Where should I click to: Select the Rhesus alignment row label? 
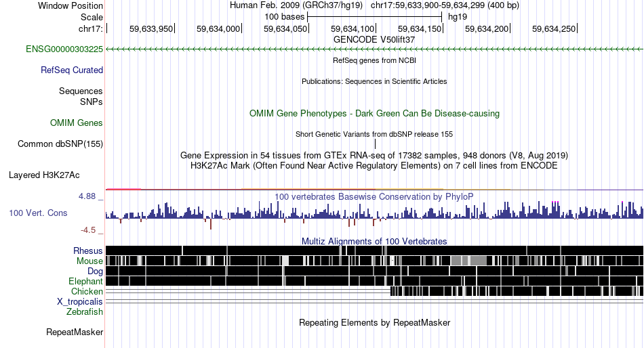[88, 251]
